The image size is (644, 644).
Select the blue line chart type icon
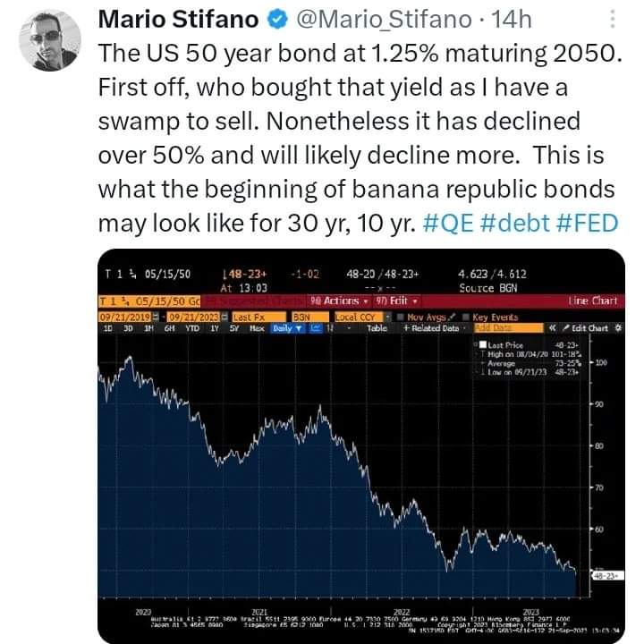coord(316,328)
